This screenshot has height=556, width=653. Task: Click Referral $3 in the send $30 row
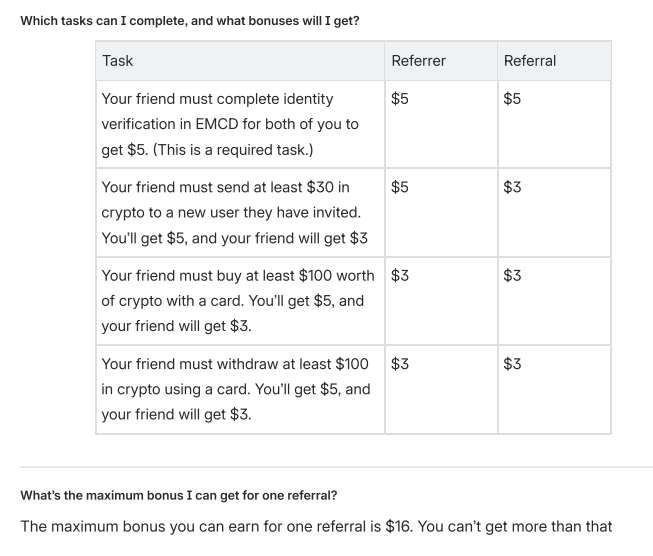tap(512, 187)
